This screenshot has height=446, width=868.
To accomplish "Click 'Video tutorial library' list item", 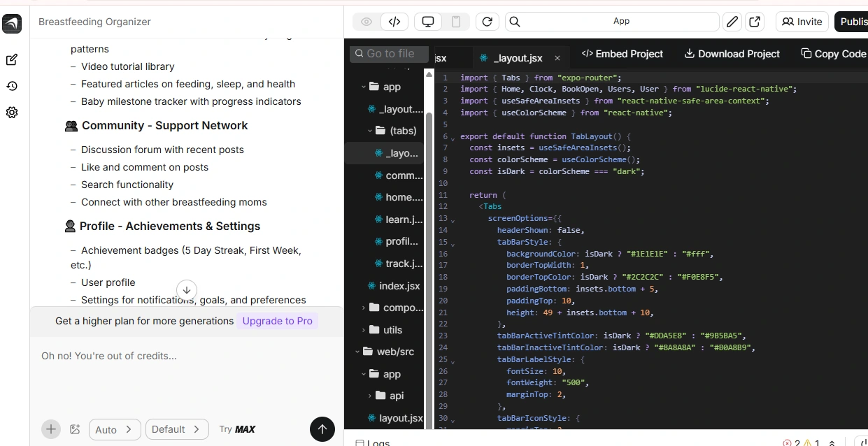I will point(128,66).
